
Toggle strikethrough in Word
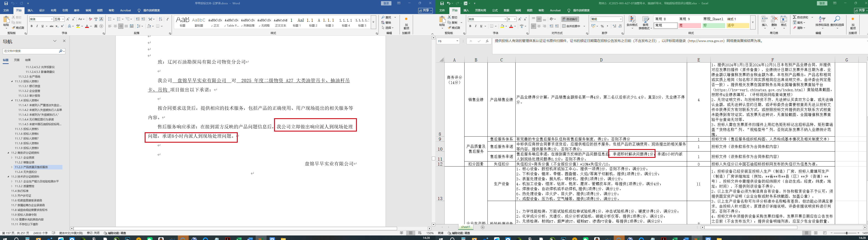tap(52, 26)
